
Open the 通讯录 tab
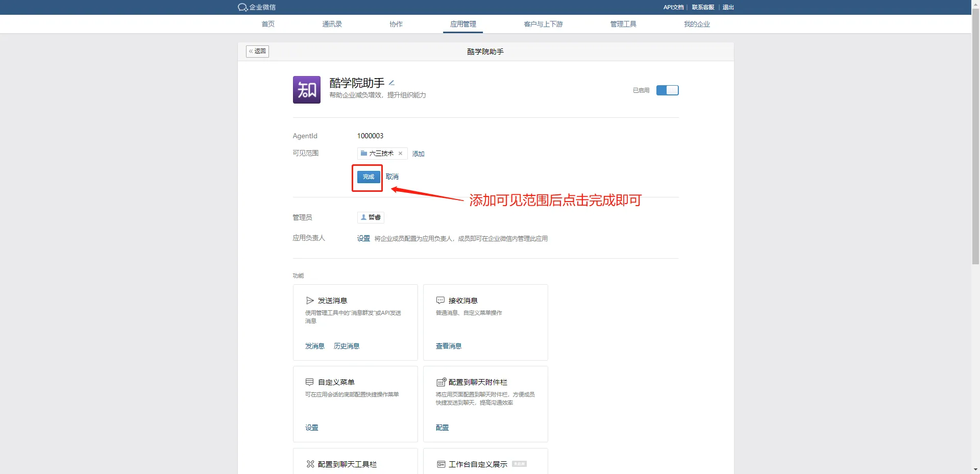(332, 24)
